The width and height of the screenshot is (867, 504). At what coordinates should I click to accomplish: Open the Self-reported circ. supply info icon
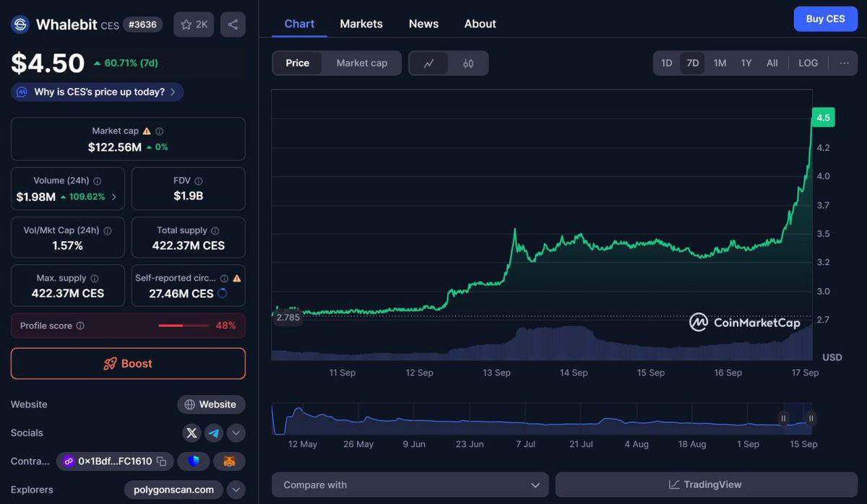click(224, 279)
